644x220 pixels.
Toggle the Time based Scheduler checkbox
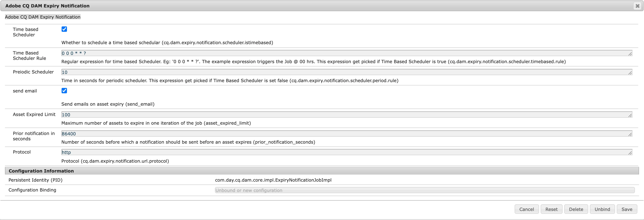point(64,29)
